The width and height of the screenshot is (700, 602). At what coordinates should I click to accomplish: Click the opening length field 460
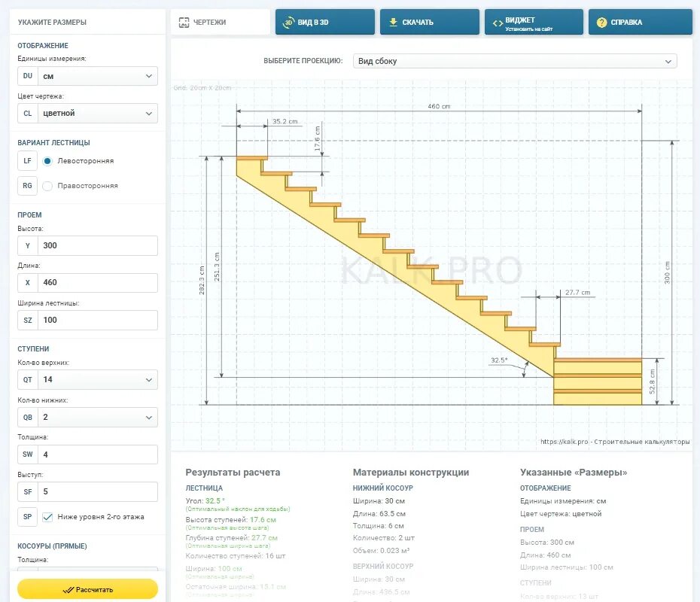tap(98, 282)
